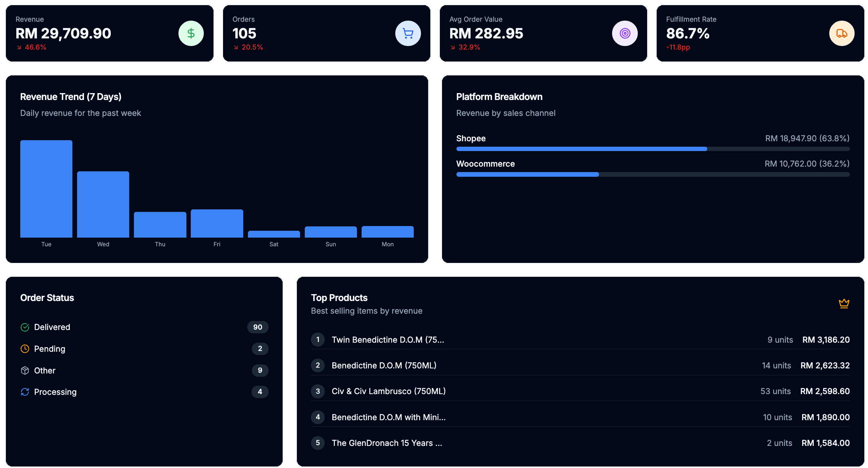The image size is (868, 468).
Task: Select the Thu bar in Revenue Trend
Action: tap(160, 225)
